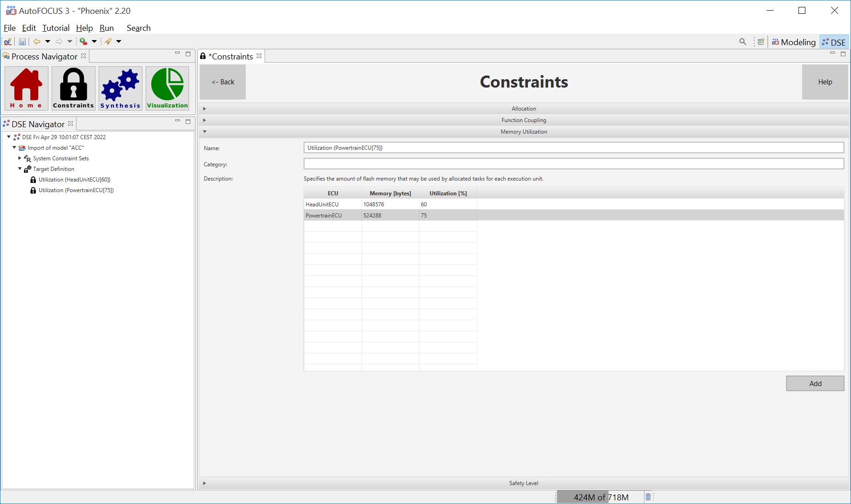The height and width of the screenshot is (504, 851).
Task: Click the magnifier search icon in toolbar
Action: (x=743, y=41)
